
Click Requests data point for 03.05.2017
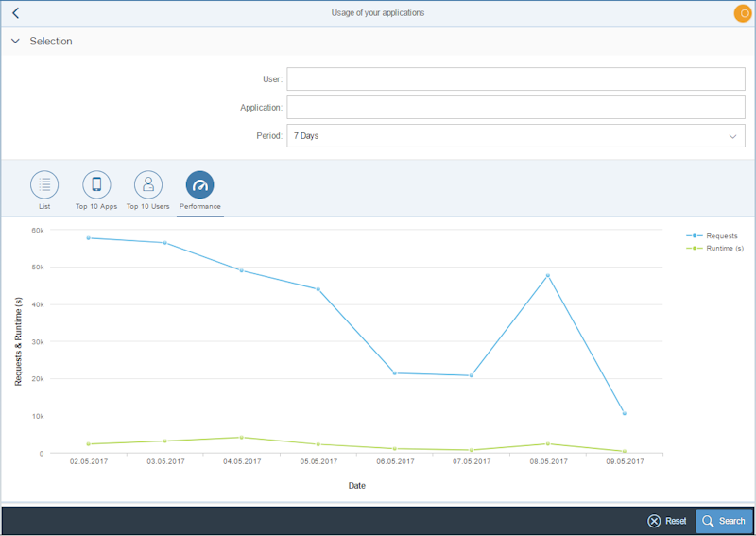164,243
